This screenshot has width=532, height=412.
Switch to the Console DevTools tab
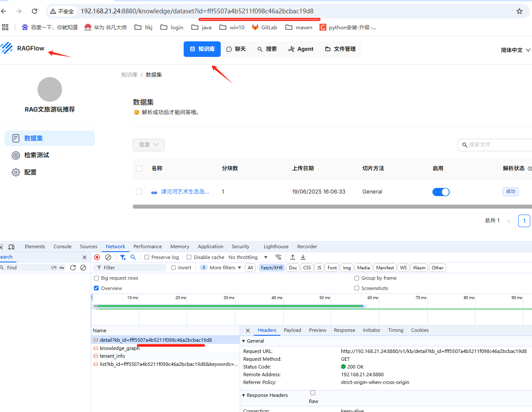[63, 247]
